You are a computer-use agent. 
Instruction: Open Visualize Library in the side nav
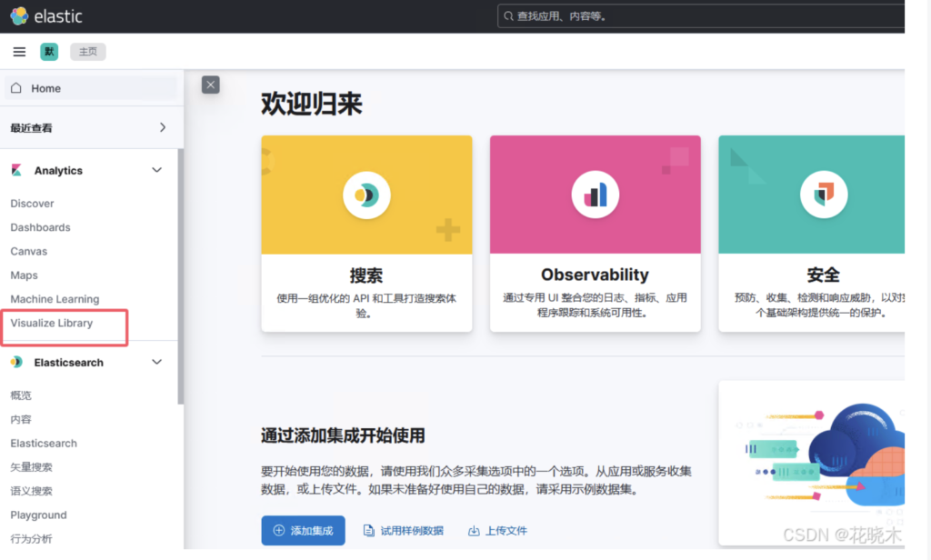coord(52,323)
